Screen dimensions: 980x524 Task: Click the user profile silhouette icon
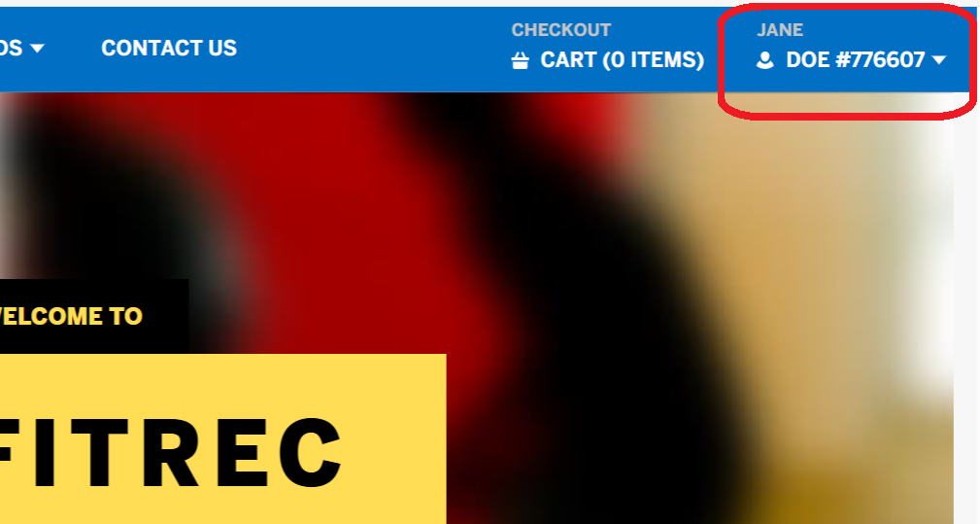tap(765, 60)
